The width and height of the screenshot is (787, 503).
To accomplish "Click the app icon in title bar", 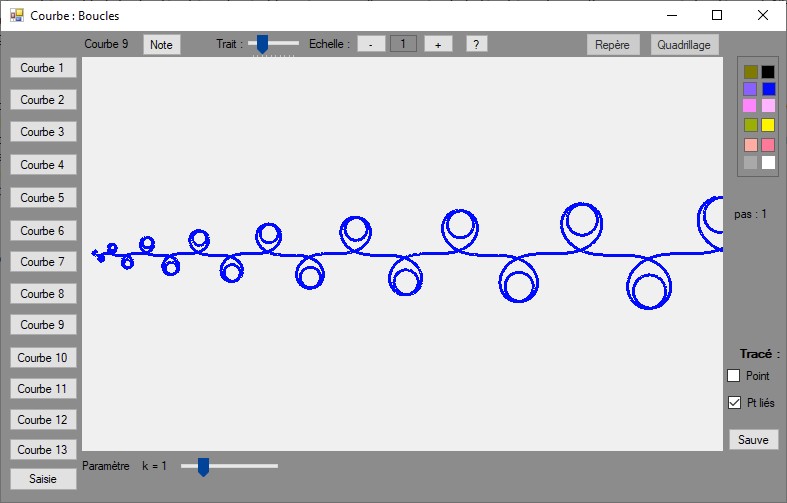I will point(16,15).
